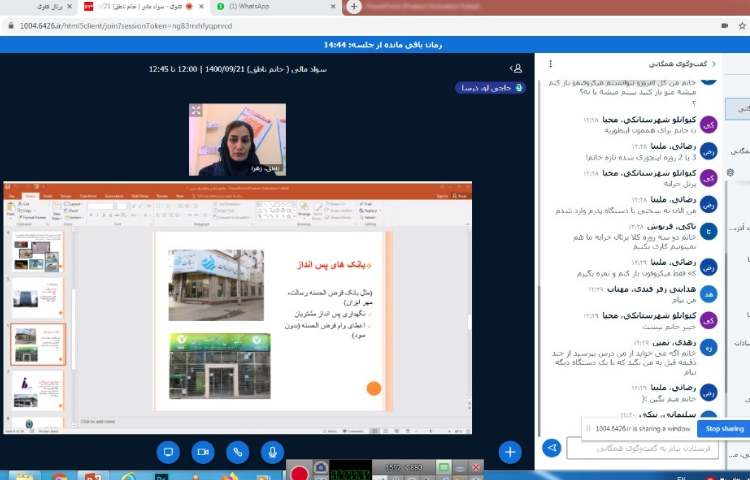750x480 pixels.
Task: Toggle the microphone mute button
Action: pos(273,452)
